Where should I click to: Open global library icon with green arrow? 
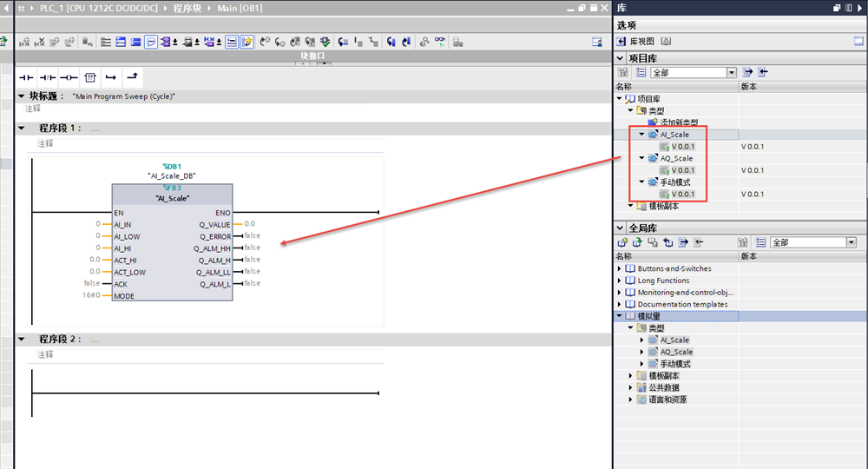[x=638, y=242]
